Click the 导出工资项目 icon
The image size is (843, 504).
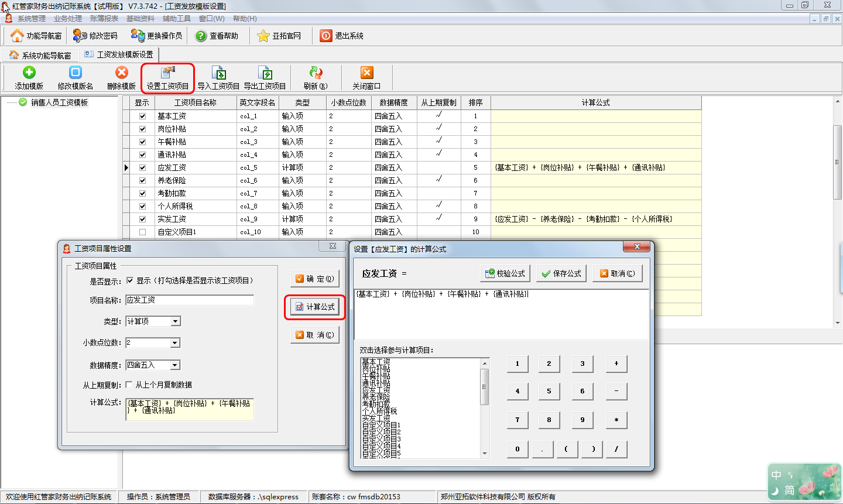(265, 73)
